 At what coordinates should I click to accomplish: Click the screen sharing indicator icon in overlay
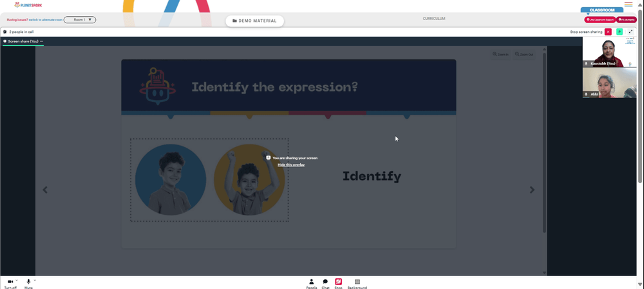pyautogui.click(x=268, y=157)
